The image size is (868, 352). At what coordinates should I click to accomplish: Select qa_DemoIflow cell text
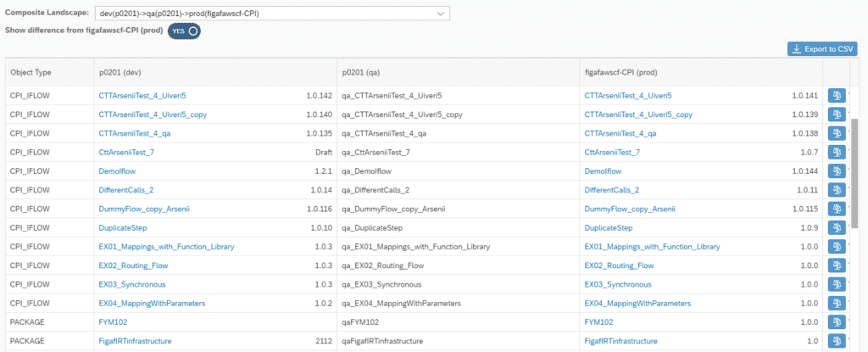click(x=366, y=171)
